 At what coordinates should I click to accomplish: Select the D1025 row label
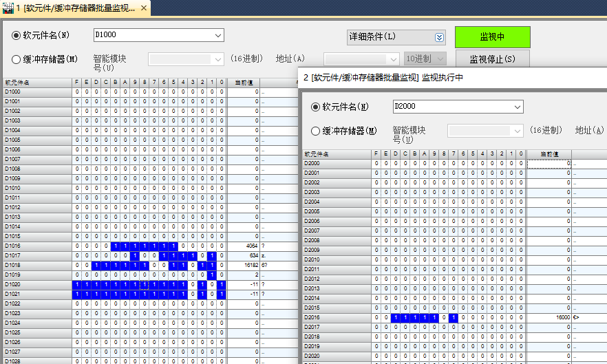click(38, 332)
